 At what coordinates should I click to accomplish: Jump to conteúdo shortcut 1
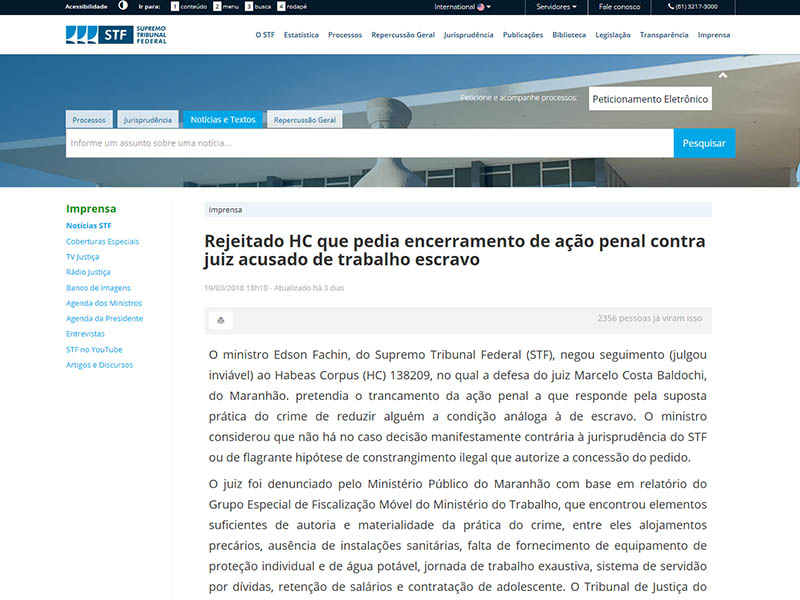point(189,7)
